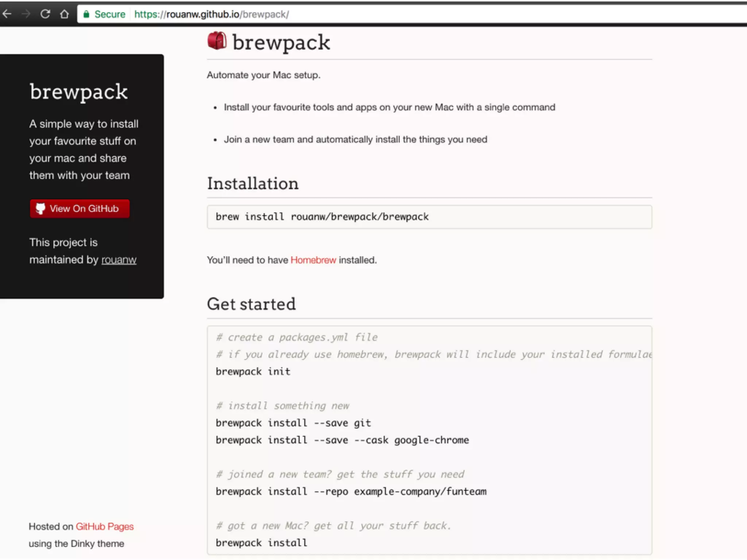The image size is (747, 560).
Task: Click the browser forward arrow
Action: [x=26, y=14]
